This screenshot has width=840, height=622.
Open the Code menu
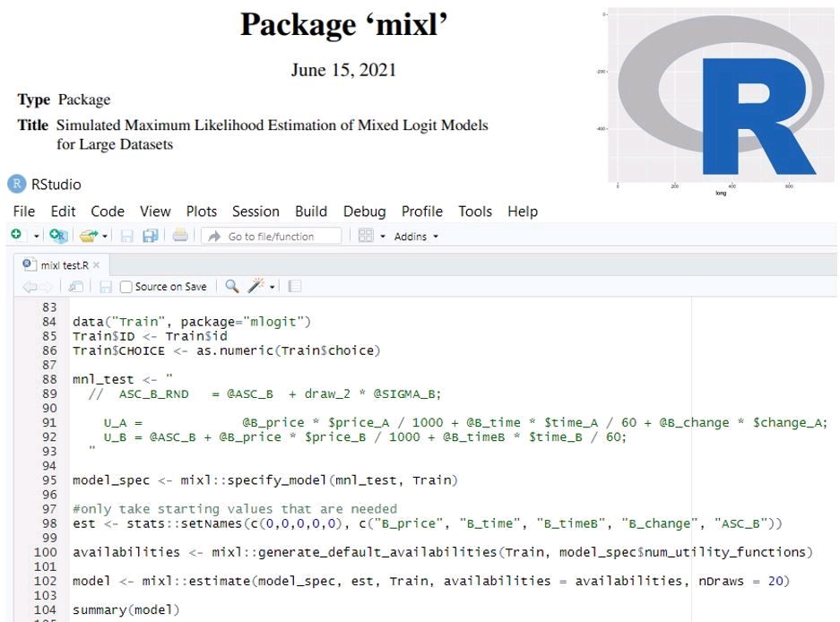tap(108, 212)
